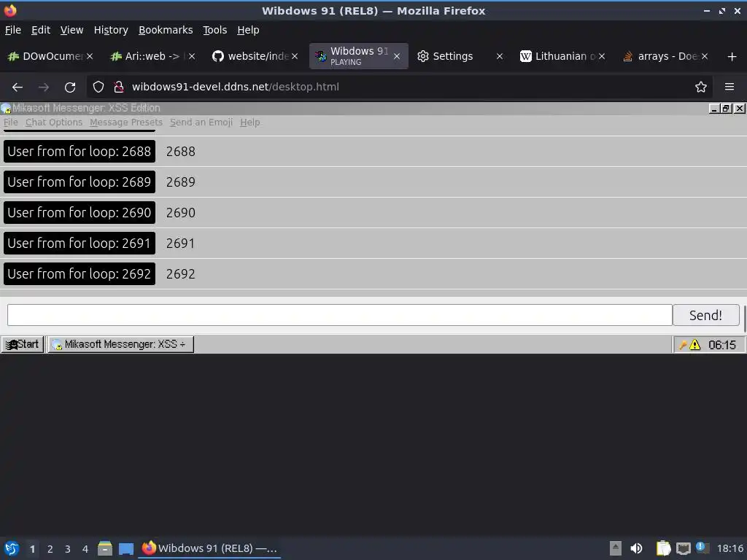
Task: Open the tracking protection shield icon
Action: 98,87
